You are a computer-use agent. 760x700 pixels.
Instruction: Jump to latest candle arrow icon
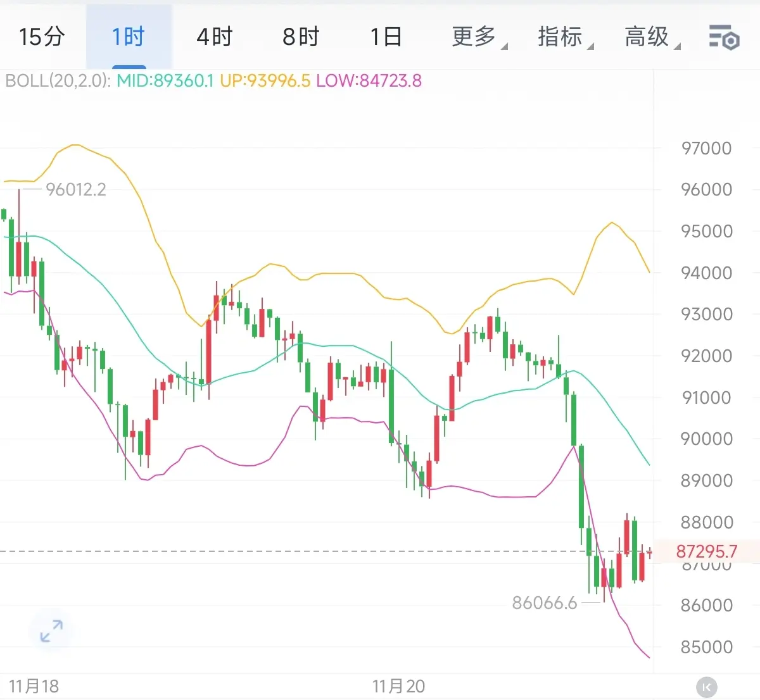point(707,687)
